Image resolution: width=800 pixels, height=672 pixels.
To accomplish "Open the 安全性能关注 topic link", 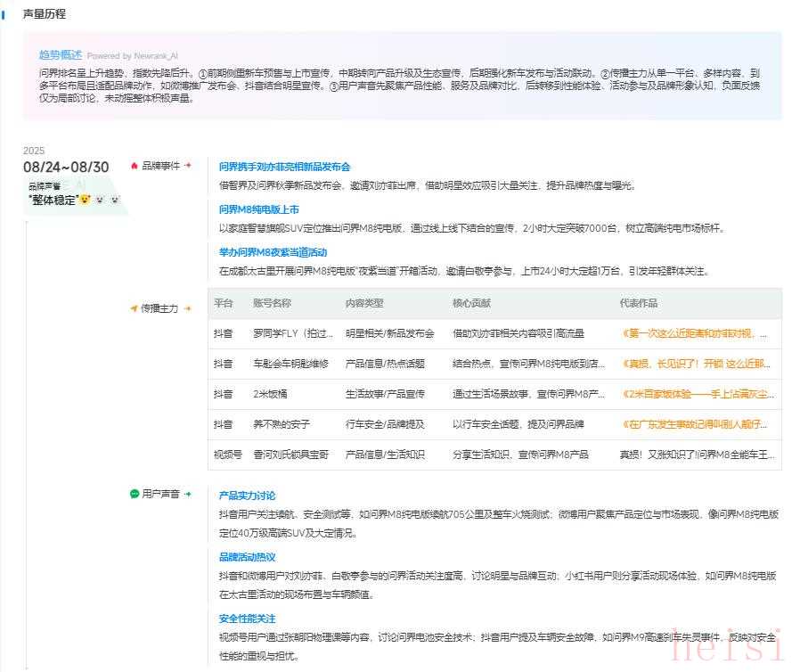I will coord(247,619).
